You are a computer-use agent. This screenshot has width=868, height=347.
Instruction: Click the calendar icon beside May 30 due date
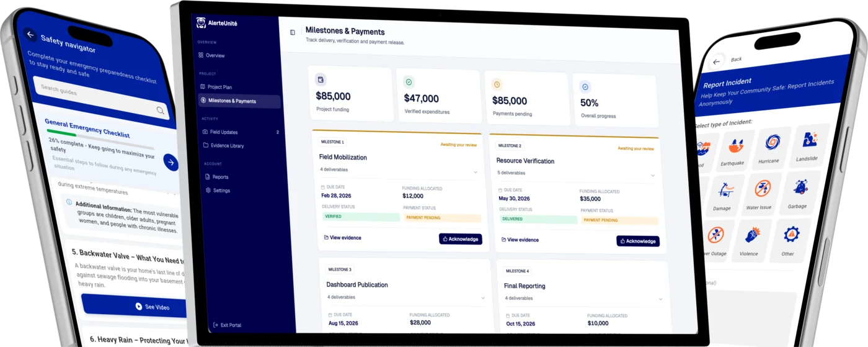point(500,190)
